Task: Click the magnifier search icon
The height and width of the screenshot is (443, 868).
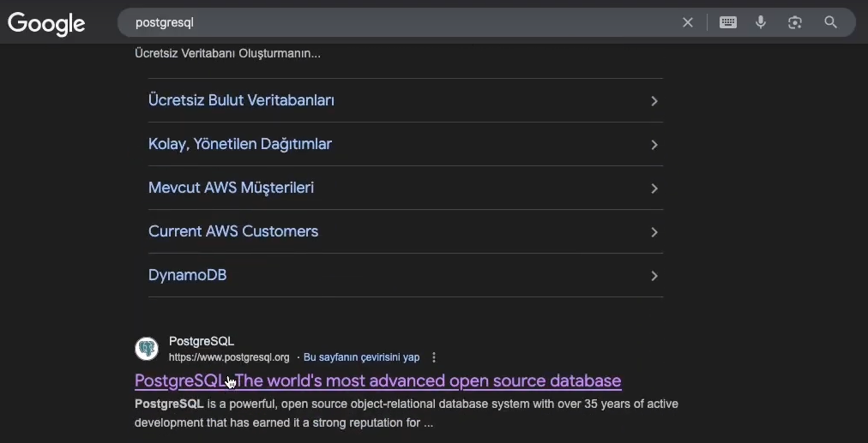Action: pos(830,22)
